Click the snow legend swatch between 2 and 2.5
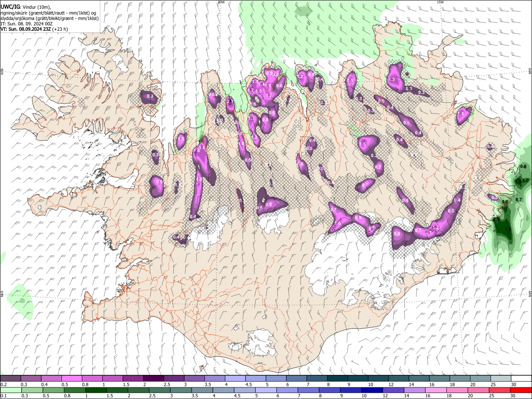The width and height of the screenshot is (532, 399). click(x=153, y=379)
